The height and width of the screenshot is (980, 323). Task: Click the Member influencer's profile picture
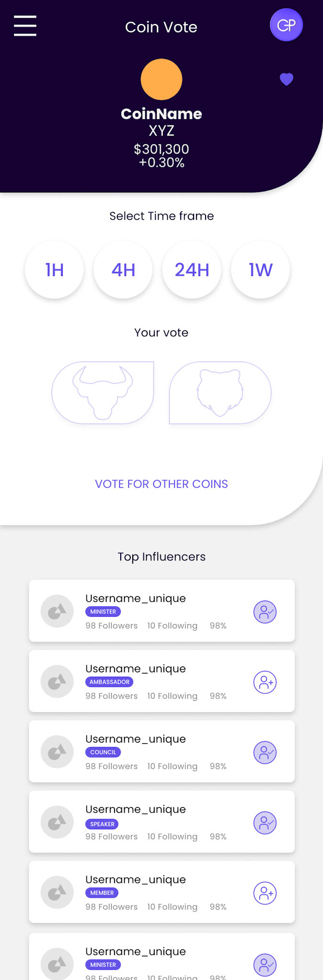57,892
